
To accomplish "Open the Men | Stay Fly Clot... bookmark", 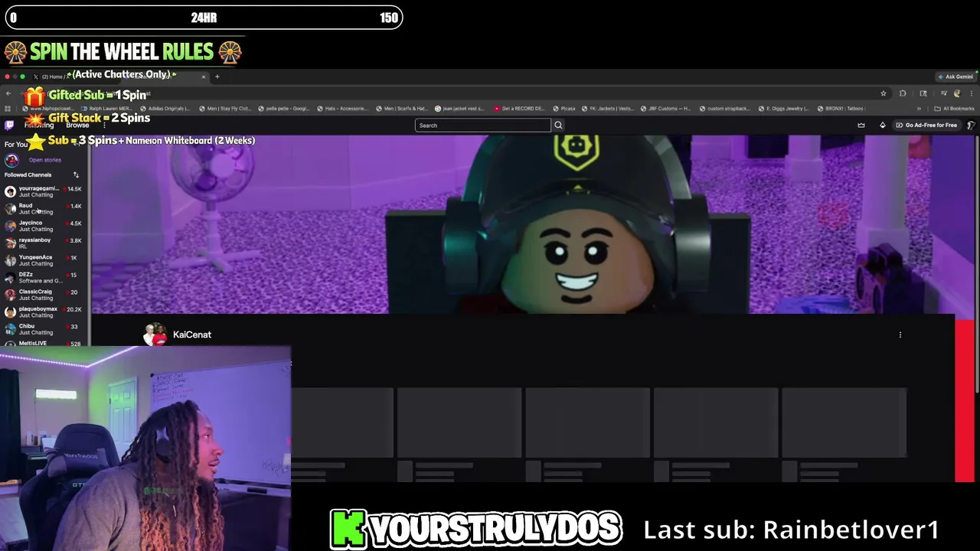I will pyautogui.click(x=224, y=109).
